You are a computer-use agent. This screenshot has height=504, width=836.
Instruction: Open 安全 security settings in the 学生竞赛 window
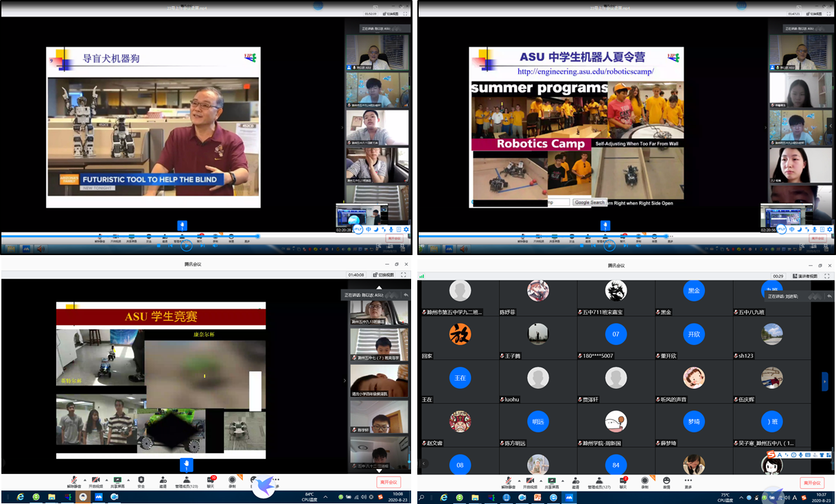coord(141,482)
